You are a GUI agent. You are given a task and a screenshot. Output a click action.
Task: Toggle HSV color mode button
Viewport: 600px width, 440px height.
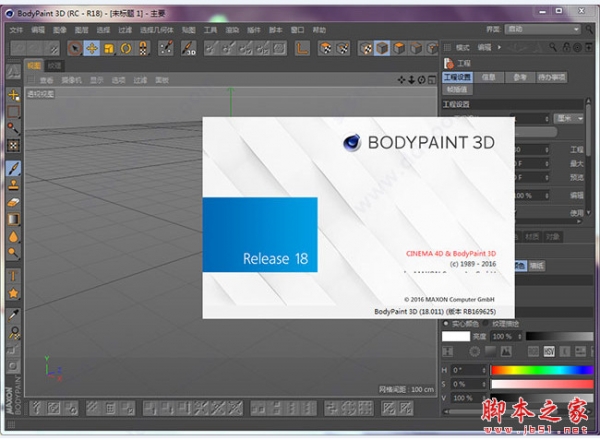pyautogui.click(x=549, y=351)
